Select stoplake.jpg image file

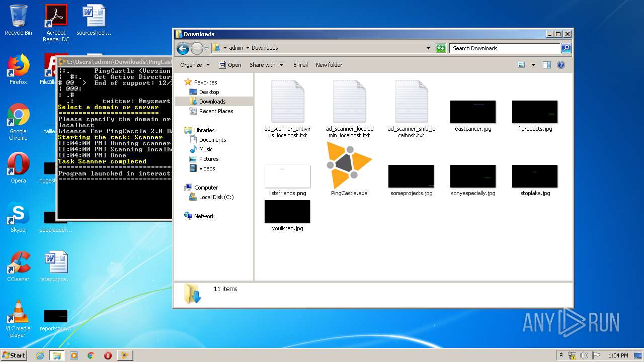point(535,176)
